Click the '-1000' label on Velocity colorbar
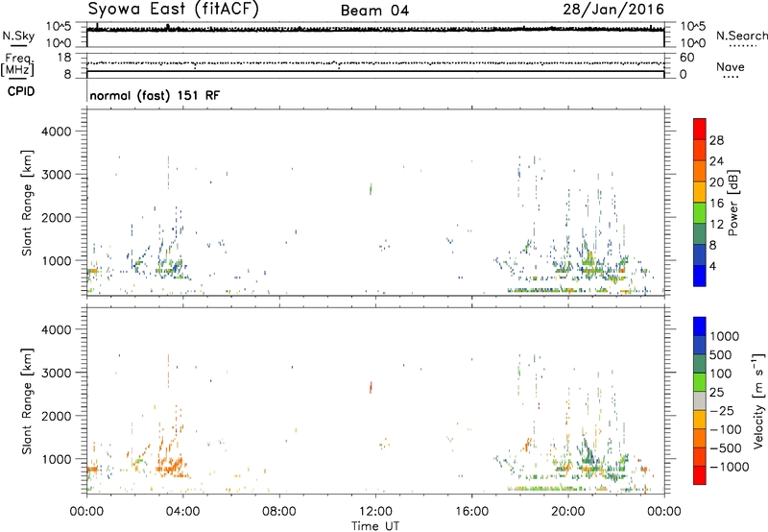The image size is (768, 532). pyautogui.click(x=730, y=467)
